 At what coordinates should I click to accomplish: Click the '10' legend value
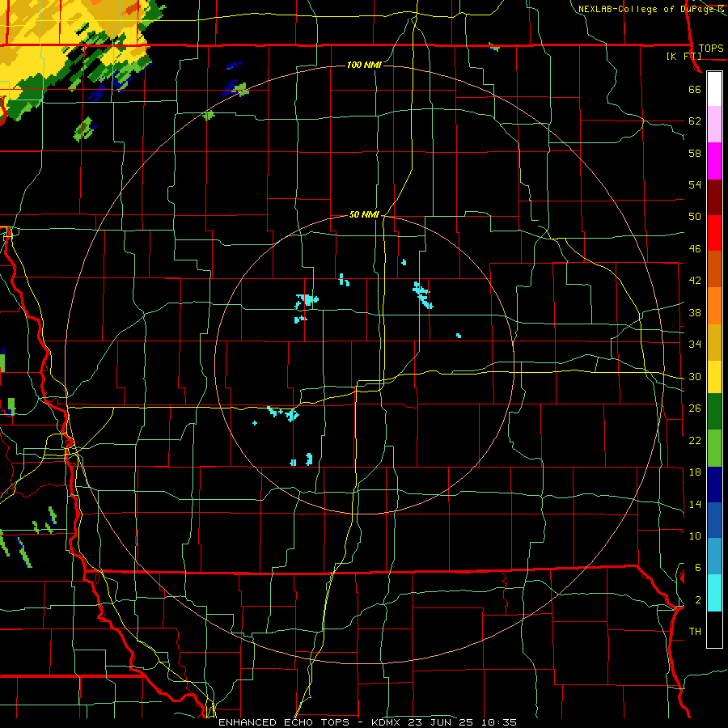click(695, 535)
